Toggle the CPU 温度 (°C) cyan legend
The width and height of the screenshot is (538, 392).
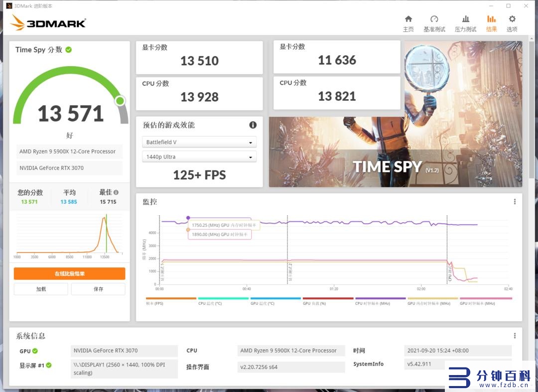223,301
